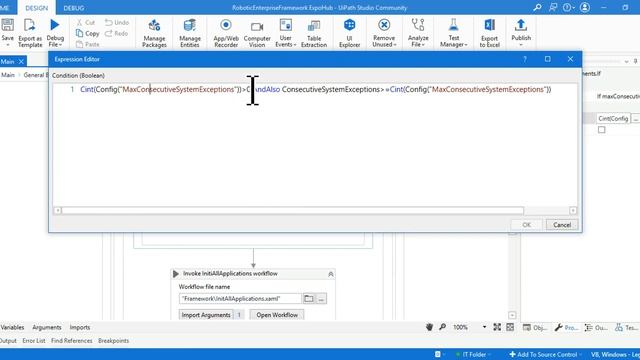Run Debug File play icon

[x=54, y=25]
